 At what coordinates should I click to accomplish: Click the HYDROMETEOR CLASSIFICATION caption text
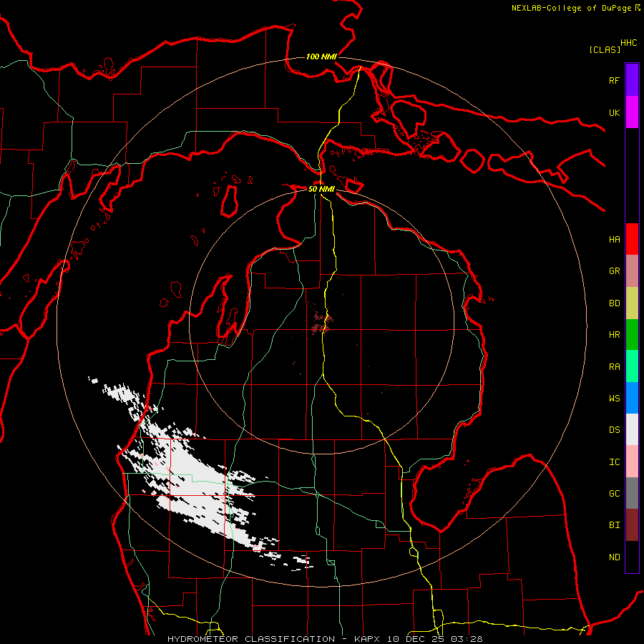(251, 639)
